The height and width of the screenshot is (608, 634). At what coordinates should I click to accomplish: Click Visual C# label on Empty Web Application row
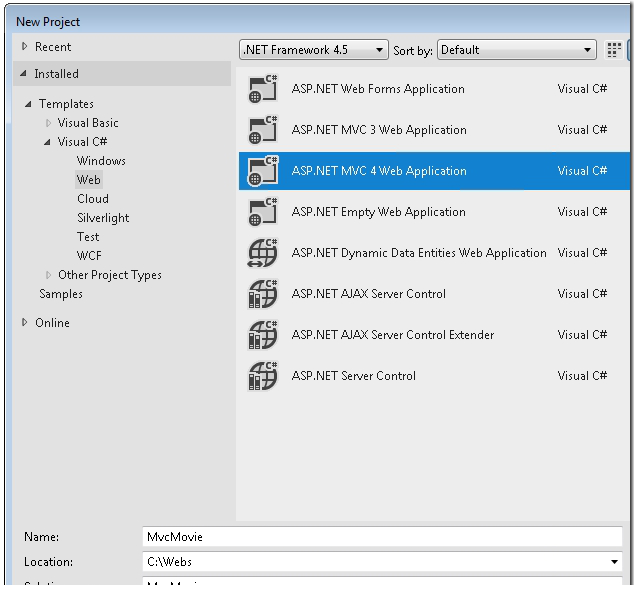point(582,212)
